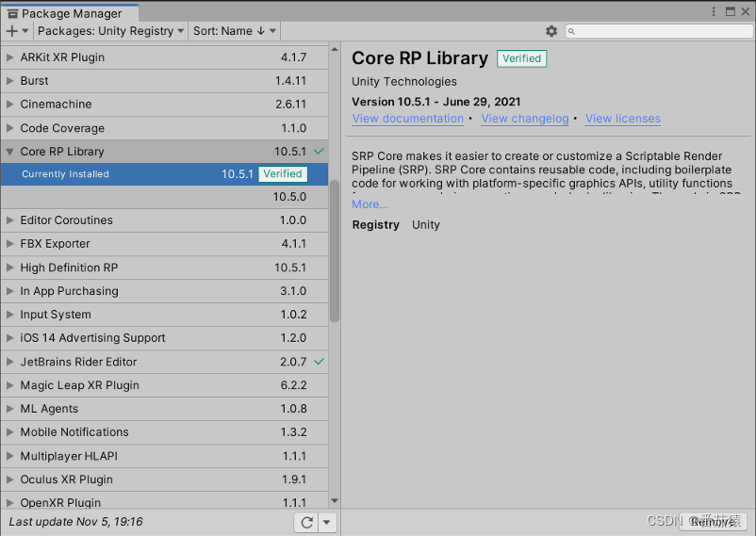The height and width of the screenshot is (536, 756).
Task: Click the Verified badge beside the title
Action: coord(521,58)
